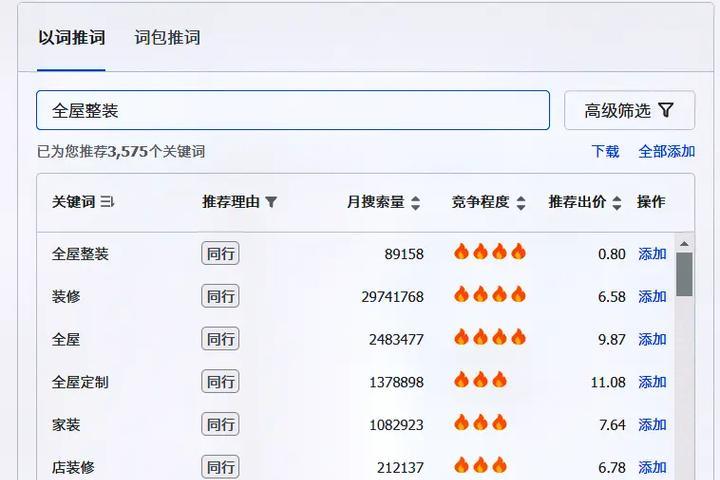This screenshot has height=480, width=720.
Task: Click the competition flame icons for 全屋整装
Action: click(490, 252)
